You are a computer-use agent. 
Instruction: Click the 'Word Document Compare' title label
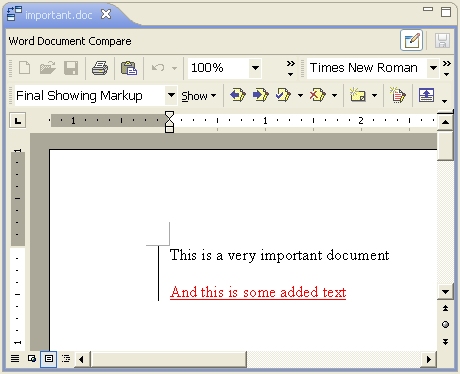[70, 41]
